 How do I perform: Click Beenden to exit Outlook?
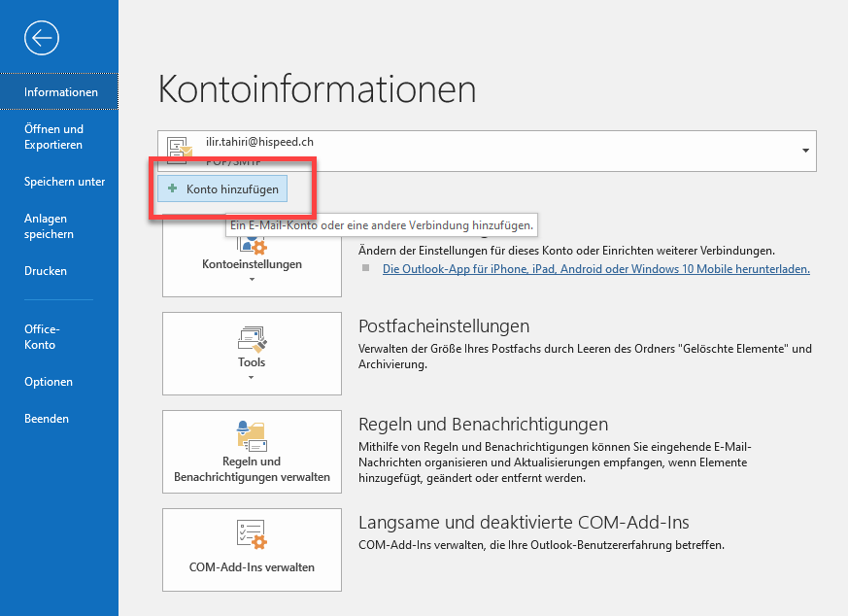[x=47, y=419]
